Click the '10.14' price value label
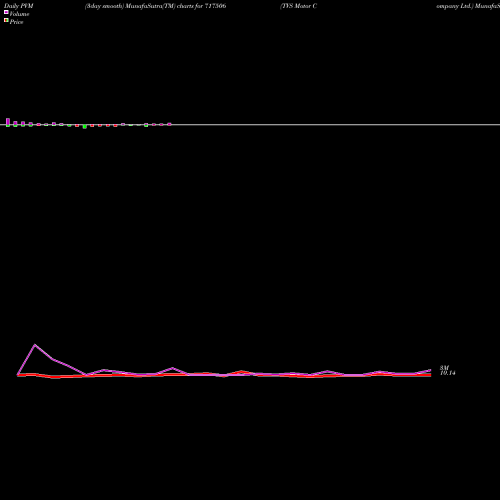Viewport: 500px width, 500px height. coord(448,373)
